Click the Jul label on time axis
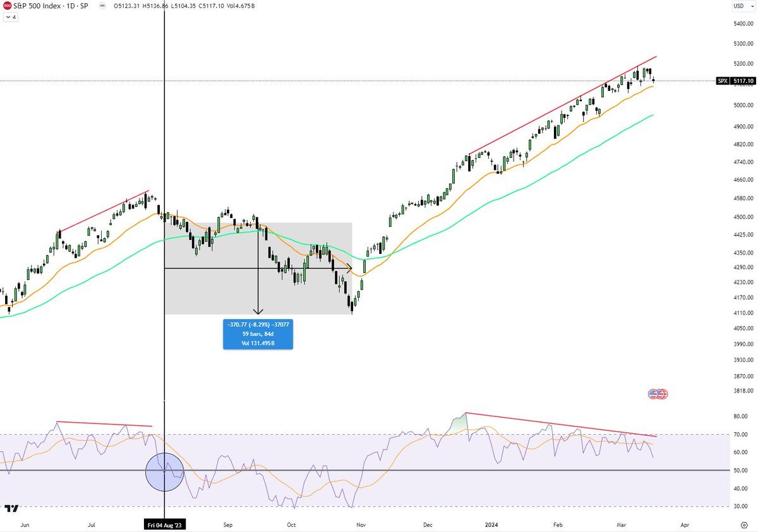Viewport: 758px width, 532px height. click(92, 524)
